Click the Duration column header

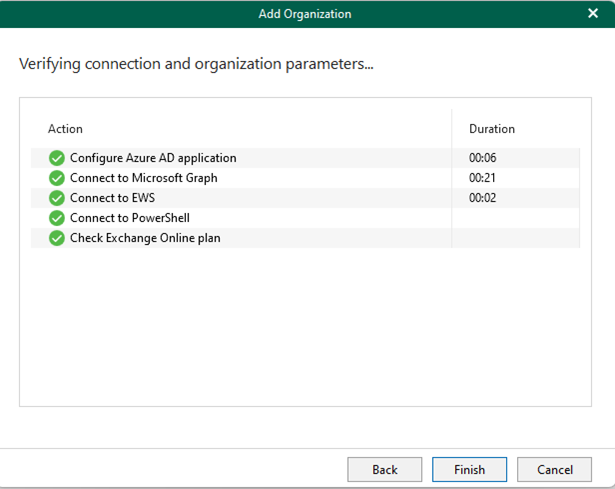pyautogui.click(x=492, y=129)
